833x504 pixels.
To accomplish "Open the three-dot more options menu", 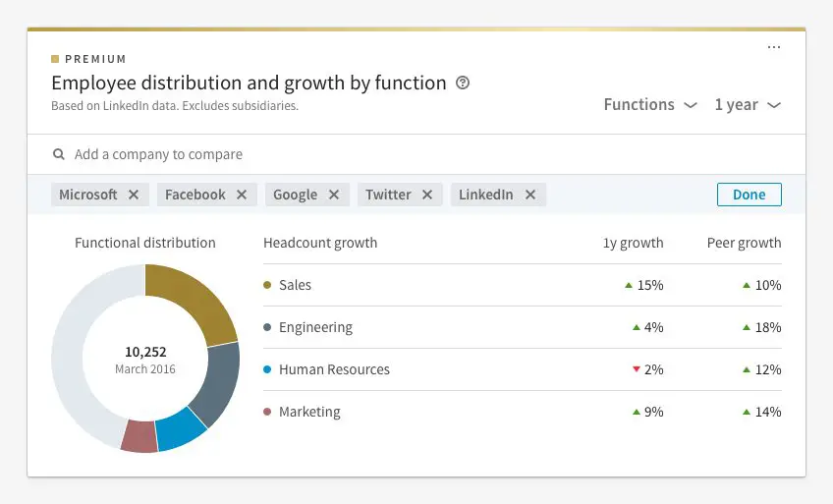I will [x=774, y=47].
